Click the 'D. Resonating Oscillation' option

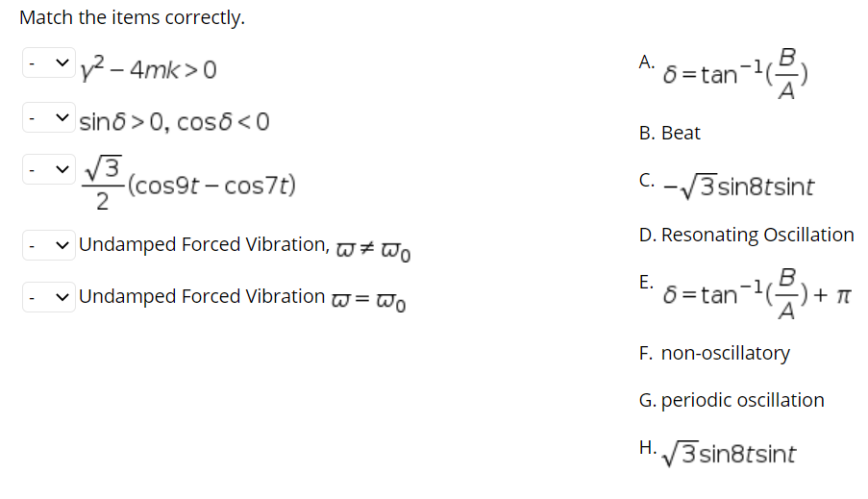pyautogui.click(x=746, y=235)
